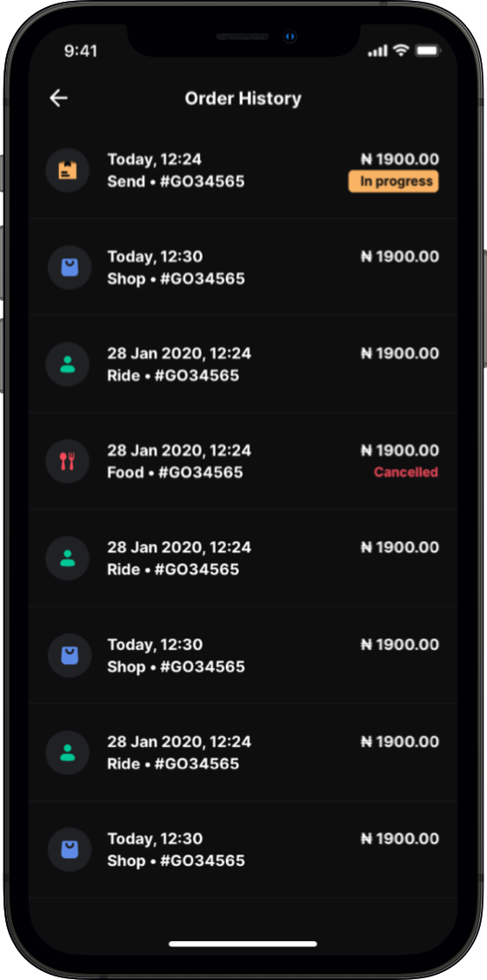Tap the back arrow icon
The width and height of the screenshot is (487, 980).
(58, 98)
